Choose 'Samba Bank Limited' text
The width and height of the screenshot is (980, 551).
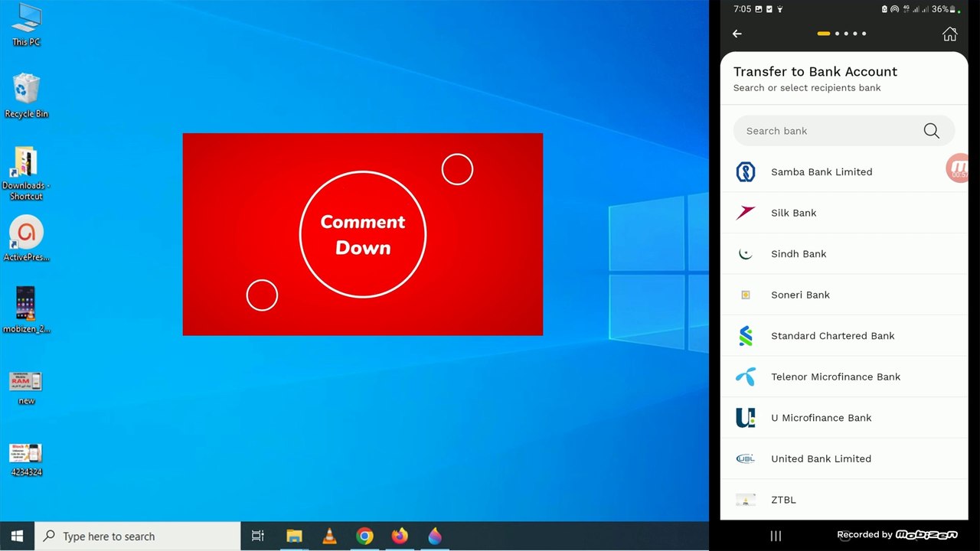(x=822, y=172)
